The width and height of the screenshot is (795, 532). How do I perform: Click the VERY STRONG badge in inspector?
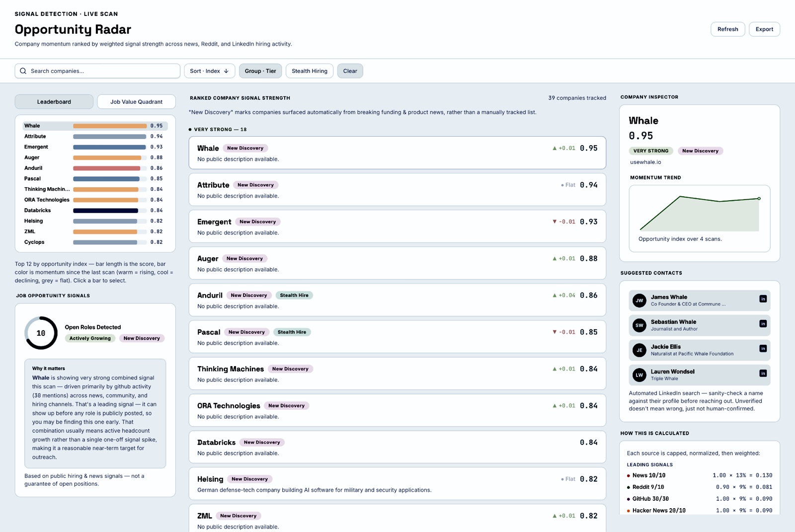pyautogui.click(x=651, y=151)
